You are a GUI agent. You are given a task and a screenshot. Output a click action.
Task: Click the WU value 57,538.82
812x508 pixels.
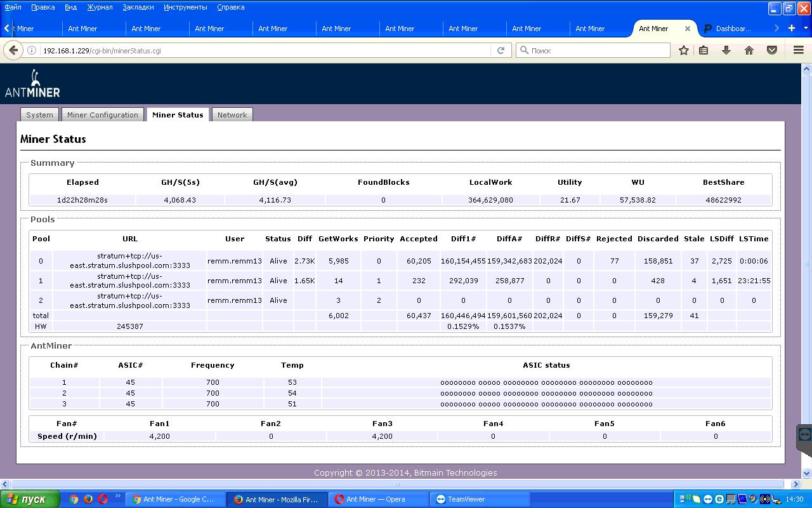638,200
